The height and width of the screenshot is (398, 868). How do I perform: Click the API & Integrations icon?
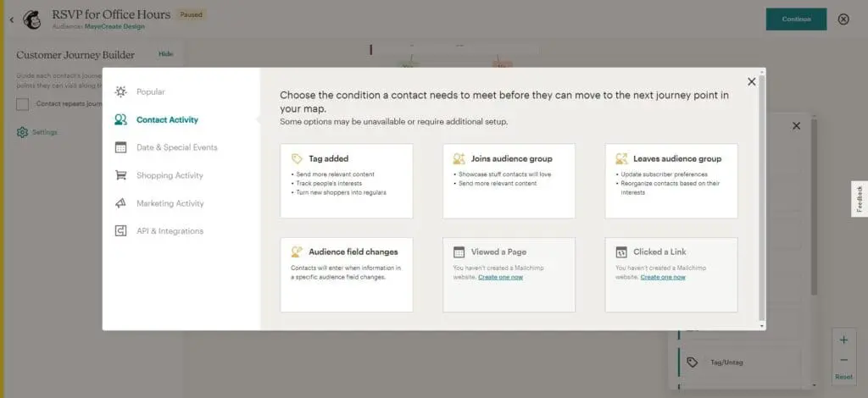[x=121, y=231]
